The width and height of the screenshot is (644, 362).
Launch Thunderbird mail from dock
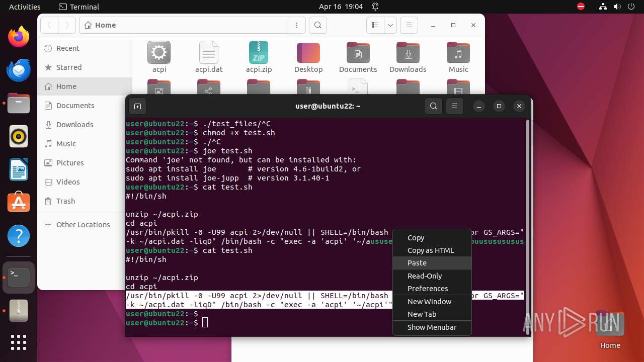tap(19, 70)
